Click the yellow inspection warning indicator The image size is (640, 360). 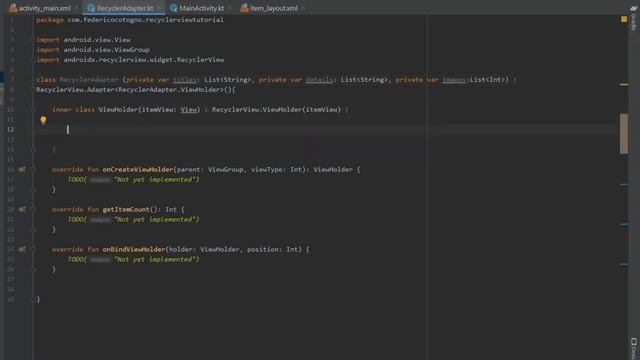point(624,19)
